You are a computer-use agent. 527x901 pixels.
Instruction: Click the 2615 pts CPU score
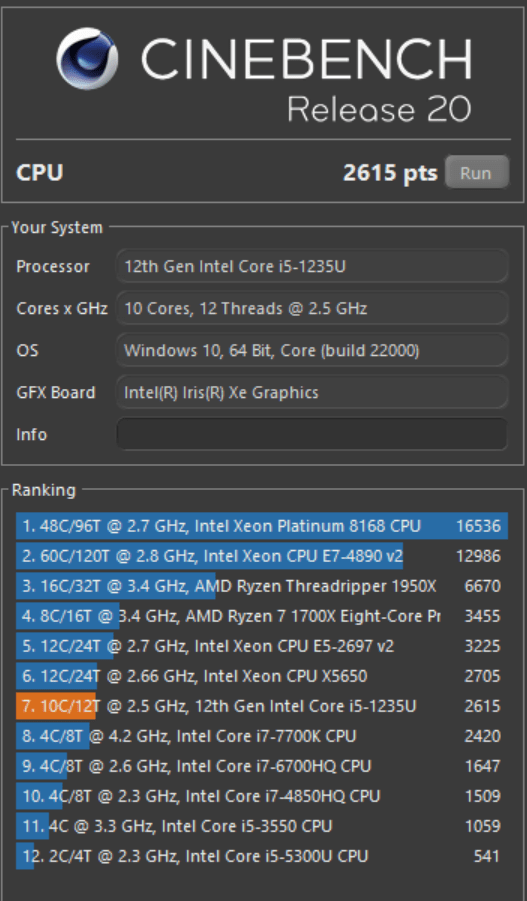390,172
